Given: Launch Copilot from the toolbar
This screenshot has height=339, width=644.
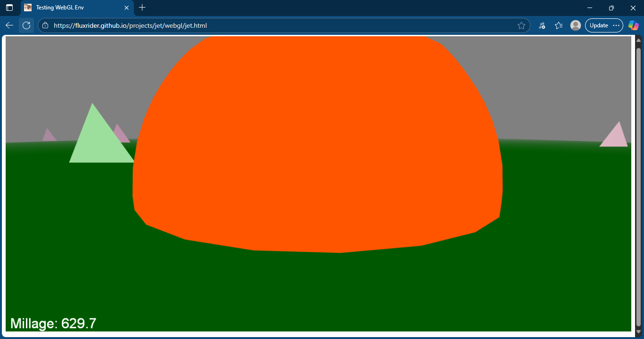Looking at the screenshot, I should [x=633, y=25].
